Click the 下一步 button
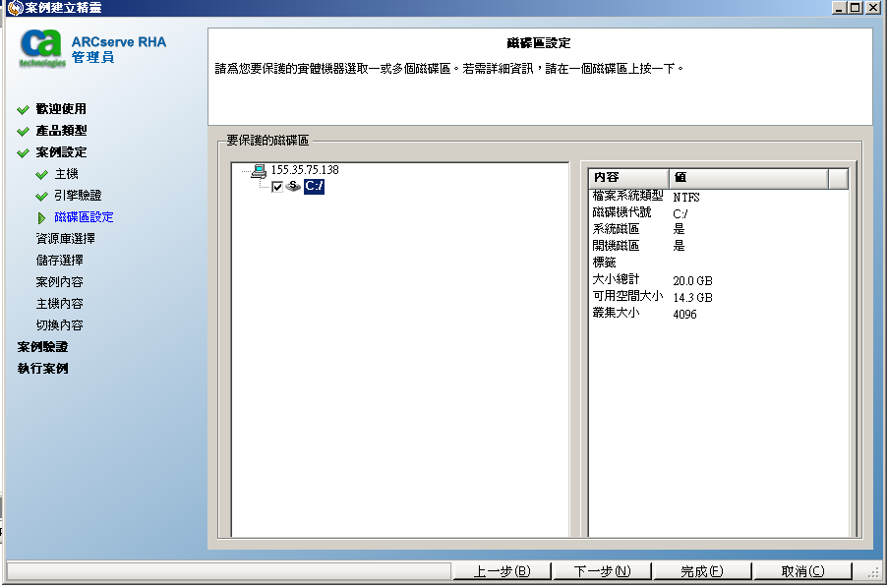The height and width of the screenshot is (588, 887). pyautogui.click(x=601, y=570)
